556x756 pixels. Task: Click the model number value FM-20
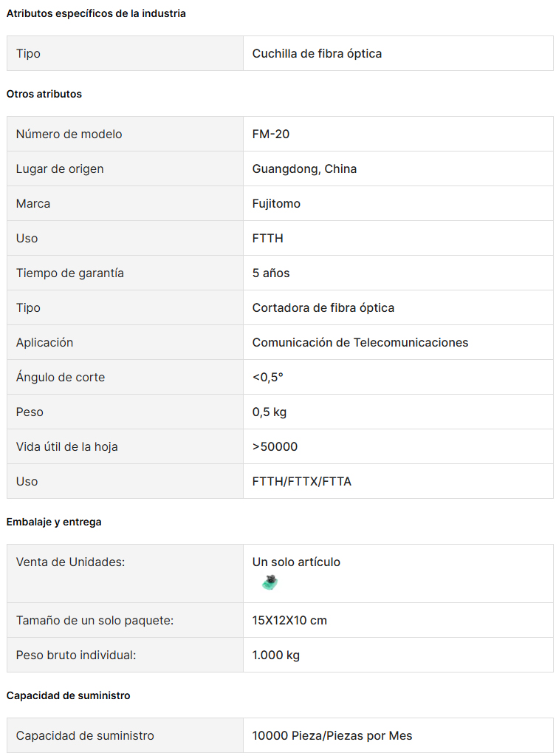coord(271,134)
